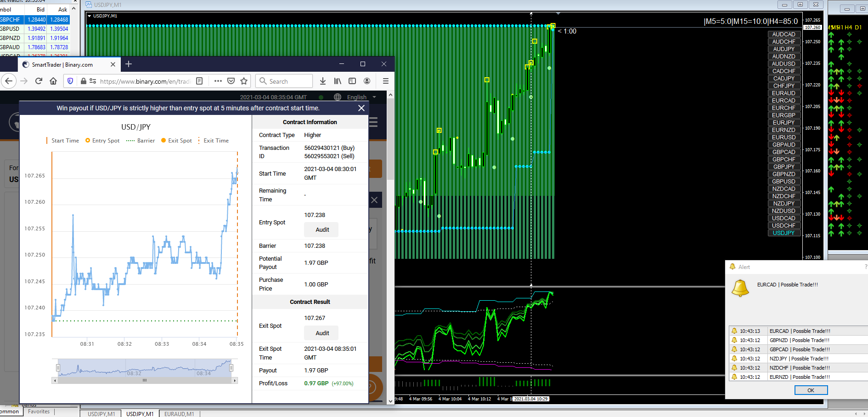Image resolution: width=868 pixels, height=417 pixels.
Task: Click the hamburger menu on Binary.com page
Action: [x=373, y=122]
